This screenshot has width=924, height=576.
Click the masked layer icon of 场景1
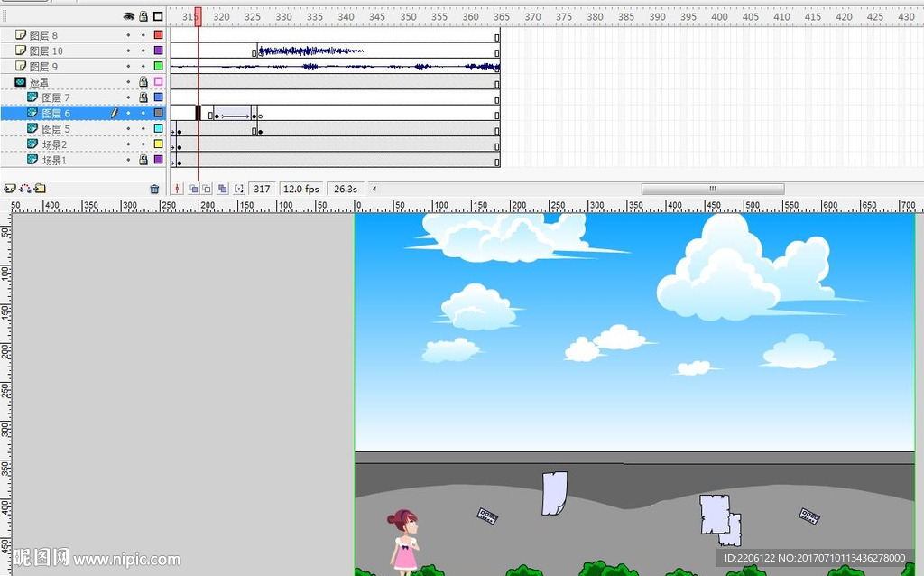pyautogui.click(x=32, y=159)
